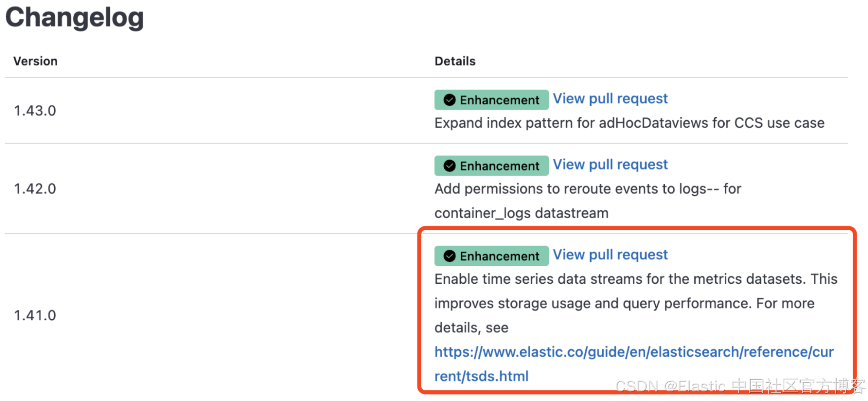This screenshot has width=868, height=401.
Task: Click checkmark icon in 1.42.0 Enhancement badge
Action: [x=449, y=166]
